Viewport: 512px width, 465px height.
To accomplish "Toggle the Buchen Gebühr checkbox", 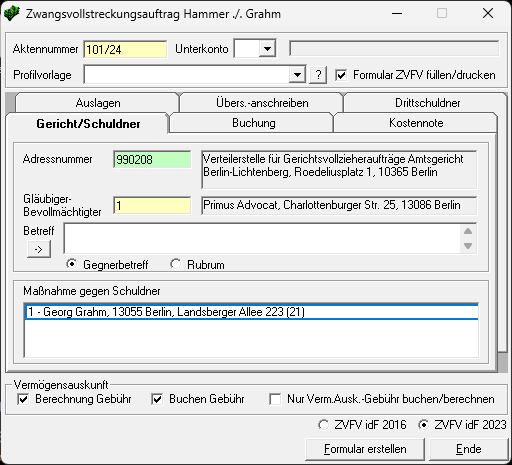I will [157, 399].
